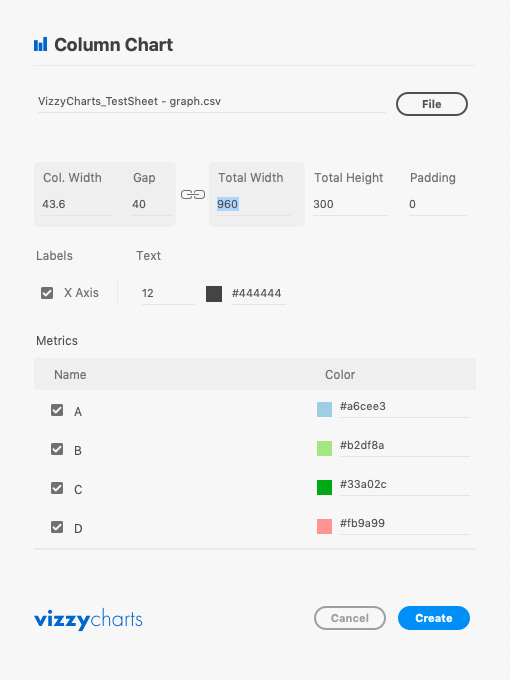The image size is (510, 680).
Task: Toggle metric A checkbox
Action: [x=57, y=410]
